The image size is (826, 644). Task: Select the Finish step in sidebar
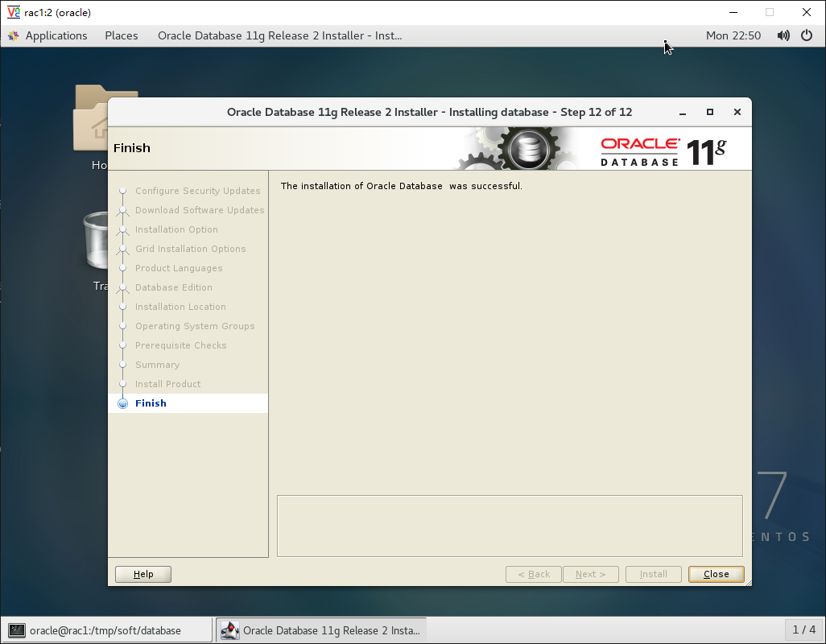(151, 403)
